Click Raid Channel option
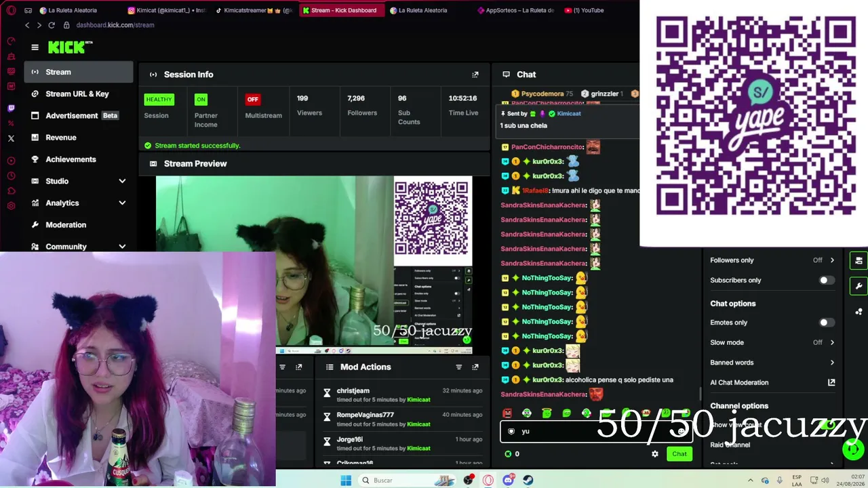The image size is (868, 488). [730, 445]
